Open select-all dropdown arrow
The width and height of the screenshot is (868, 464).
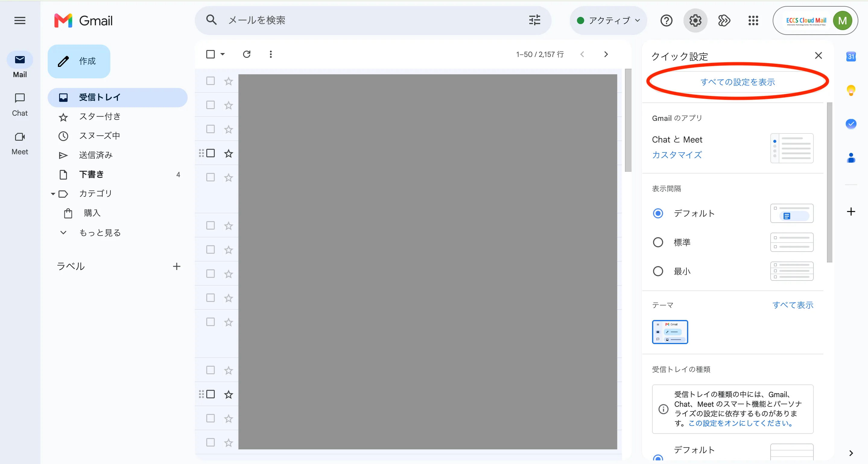(222, 54)
